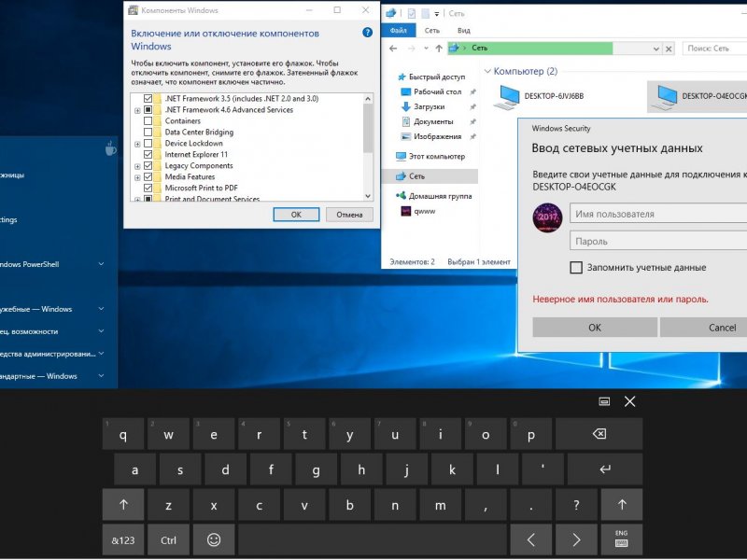The image size is (747, 560).
Task: Confirm credentials with OK in Windows Security
Action: click(x=595, y=328)
